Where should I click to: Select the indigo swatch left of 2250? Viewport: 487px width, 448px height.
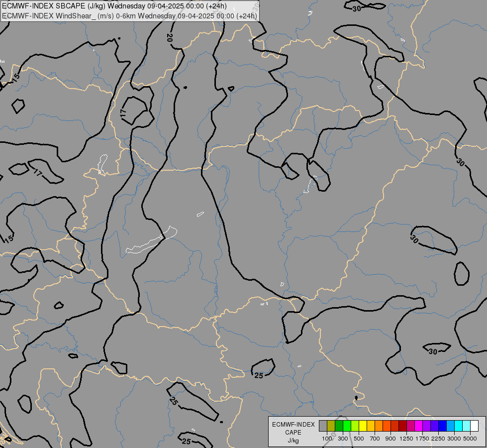pos(434,426)
